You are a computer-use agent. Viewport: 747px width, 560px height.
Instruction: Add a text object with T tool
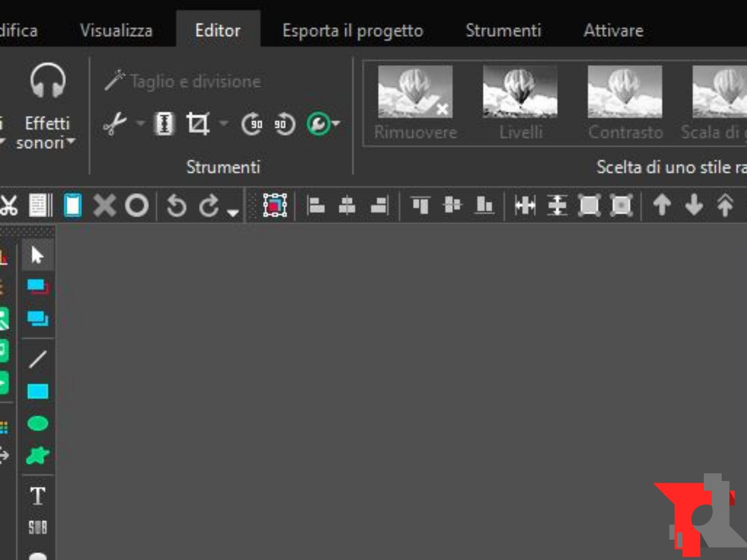[38, 496]
